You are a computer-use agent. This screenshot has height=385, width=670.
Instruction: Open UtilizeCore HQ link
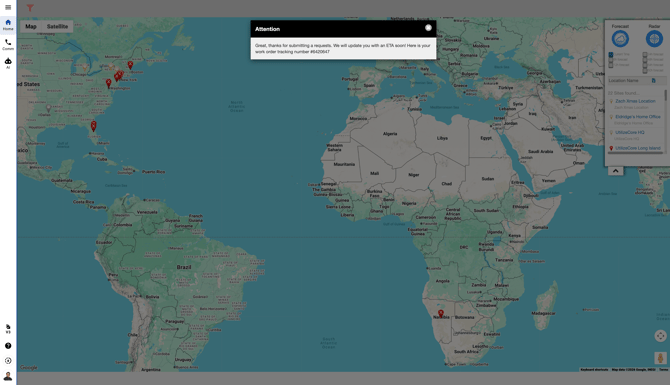point(629,132)
